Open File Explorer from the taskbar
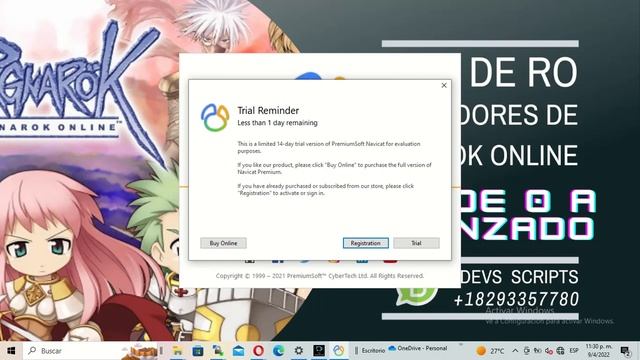Viewport: 640px width, 360px height. [x=178, y=351]
